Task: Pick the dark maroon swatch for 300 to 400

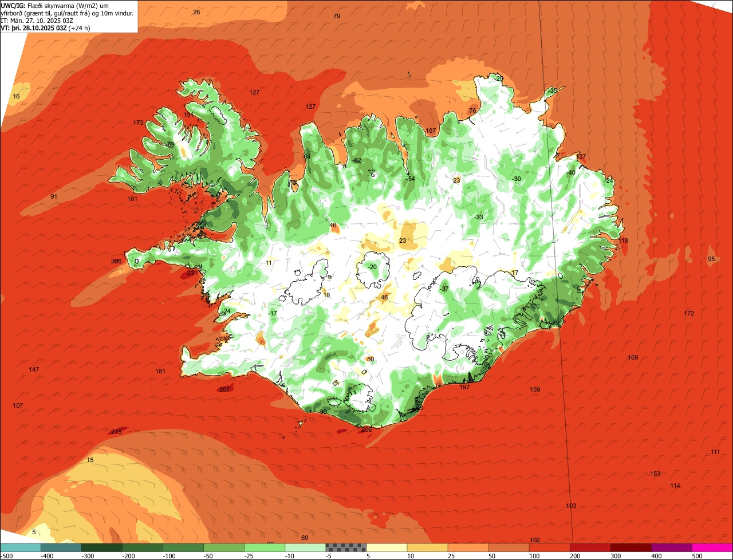Action: point(631,547)
